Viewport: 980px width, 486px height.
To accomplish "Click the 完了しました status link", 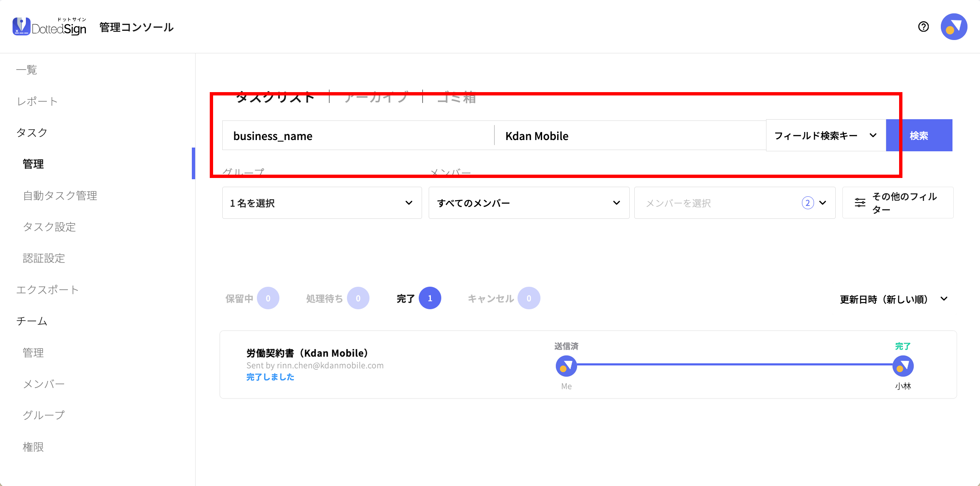I will click(x=270, y=377).
